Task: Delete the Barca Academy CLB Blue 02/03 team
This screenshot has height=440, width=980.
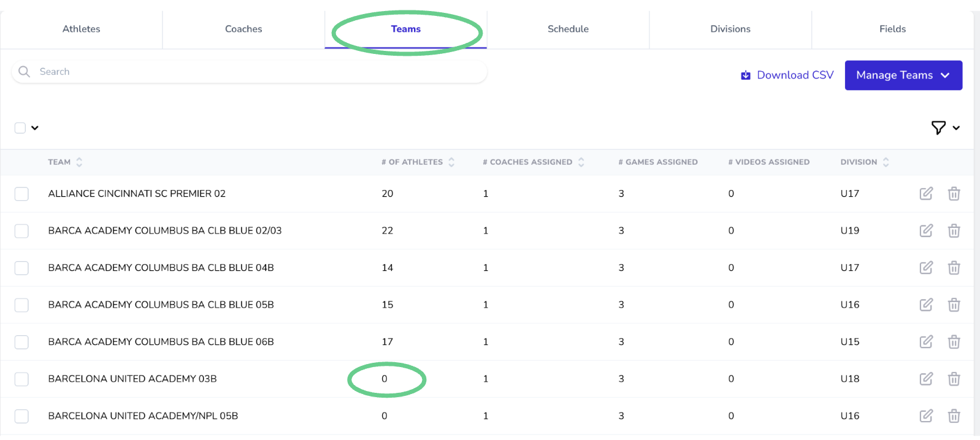Action: point(954,231)
